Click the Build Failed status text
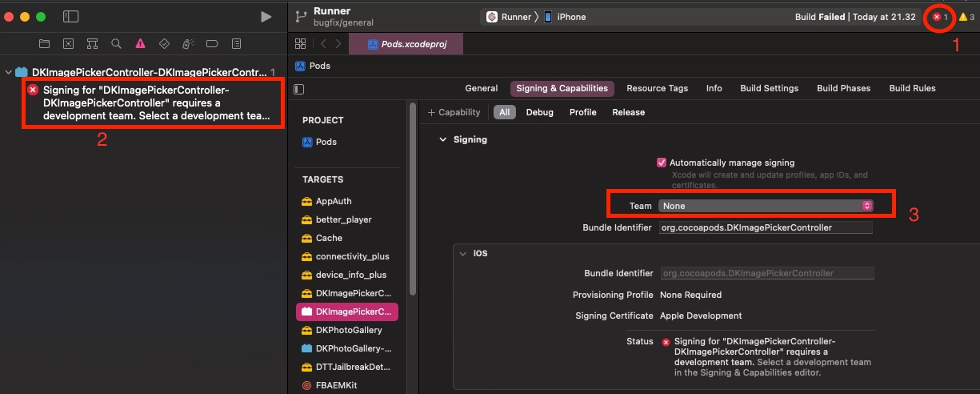 [820, 17]
